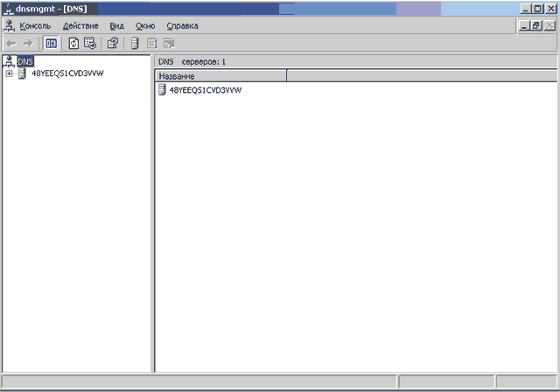This screenshot has width=560, height=392.
Task: Click the last toolbar icon with server and sheet
Action: coord(169,44)
